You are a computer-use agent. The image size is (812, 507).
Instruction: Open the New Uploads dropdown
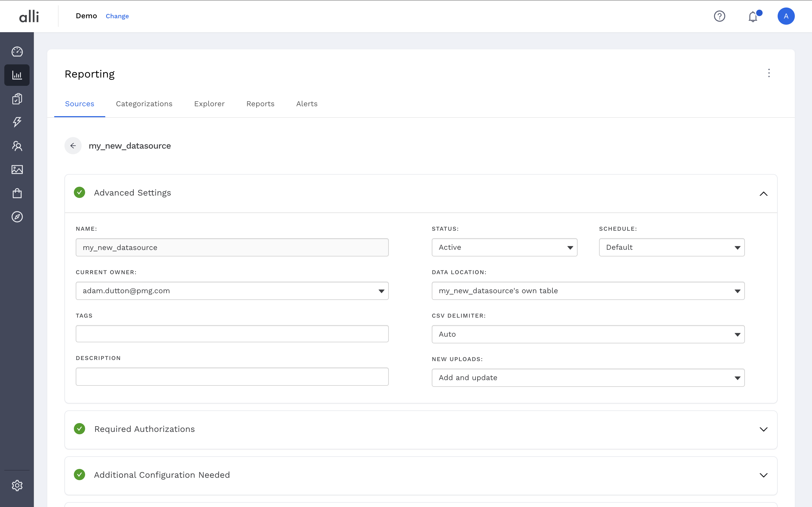pyautogui.click(x=588, y=378)
